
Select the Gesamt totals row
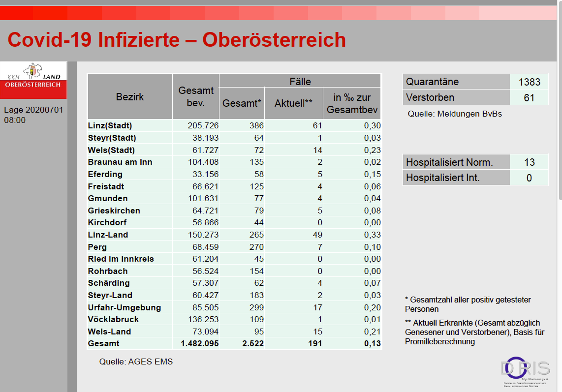click(x=234, y=343)
